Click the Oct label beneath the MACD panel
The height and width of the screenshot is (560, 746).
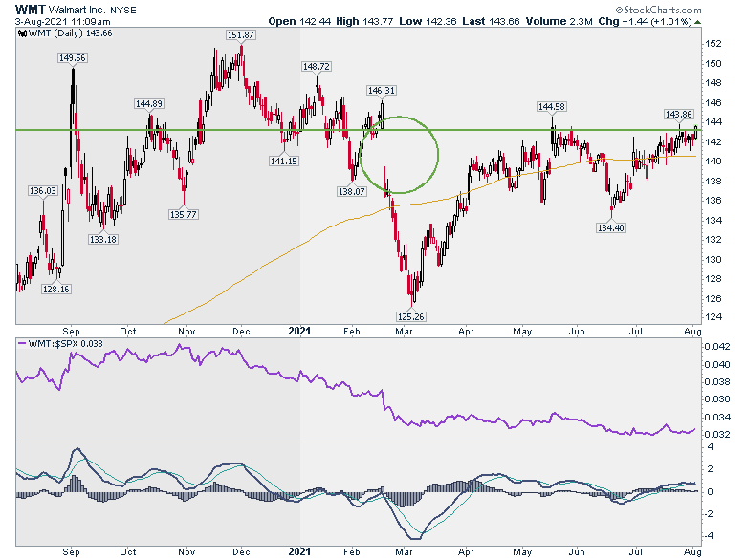pyautogui.click(x=127, y=552)
